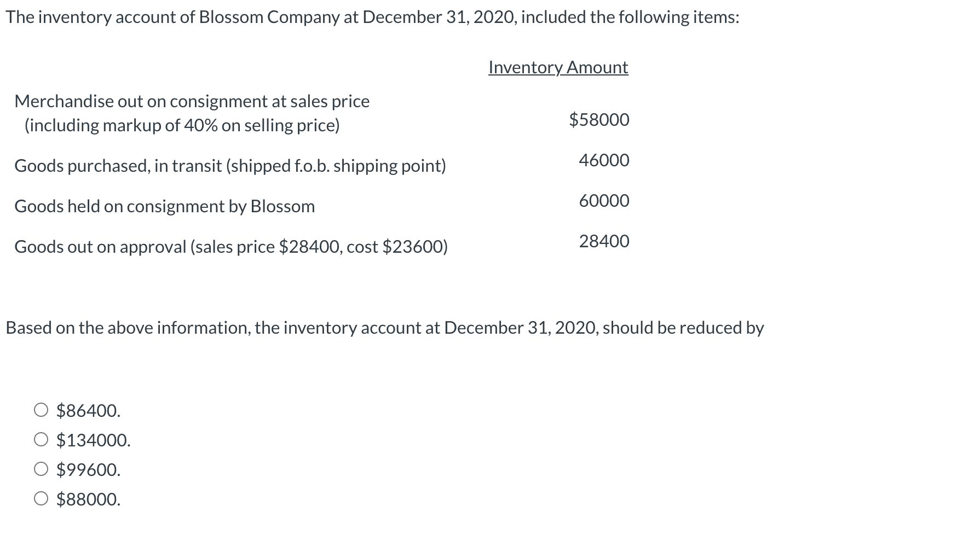Click the Goods out on approval row

point(231,247)
